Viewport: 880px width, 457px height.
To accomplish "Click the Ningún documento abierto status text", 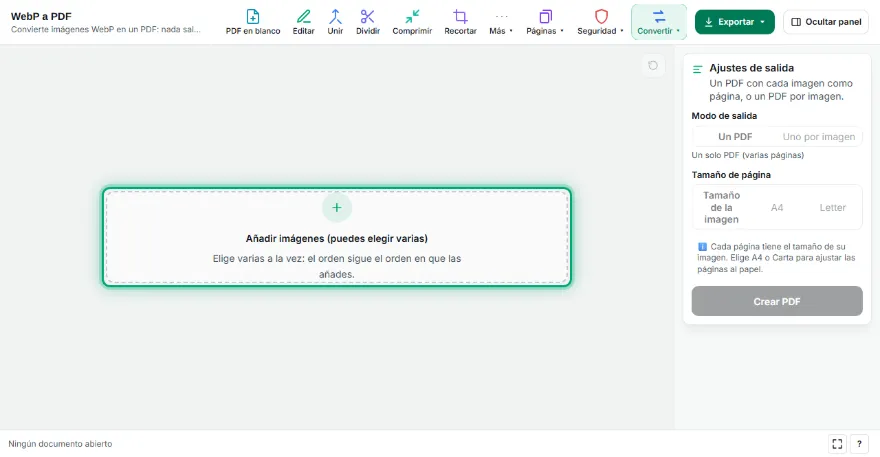I will tap(60, 444).
